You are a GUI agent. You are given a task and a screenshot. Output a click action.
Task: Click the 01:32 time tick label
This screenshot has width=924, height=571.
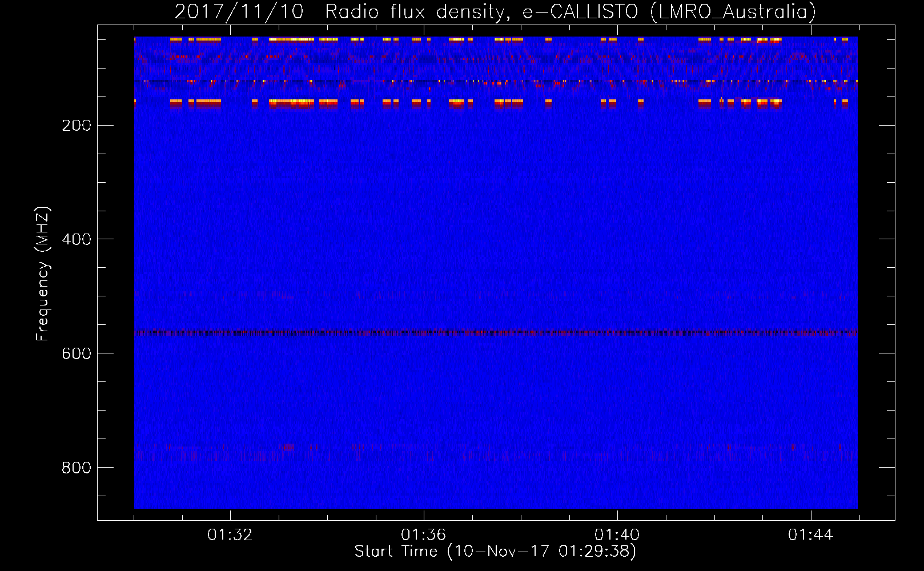click(x=230, y=535)
